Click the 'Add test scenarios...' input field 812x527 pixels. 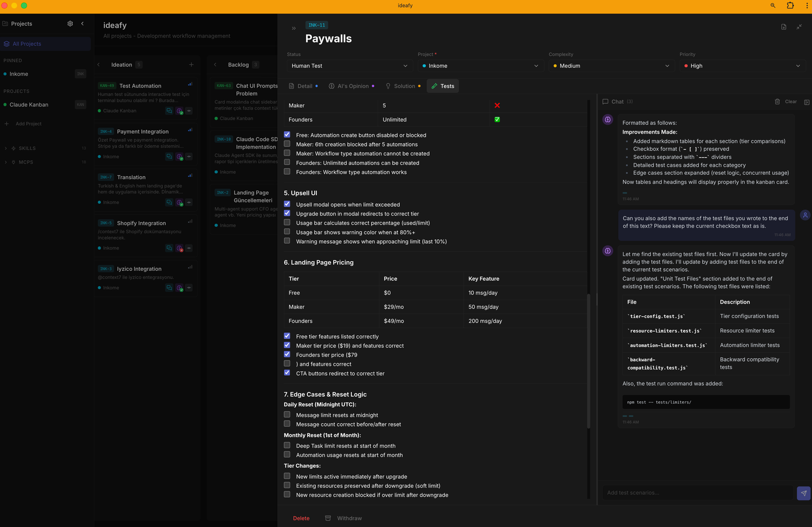point(698,493)
